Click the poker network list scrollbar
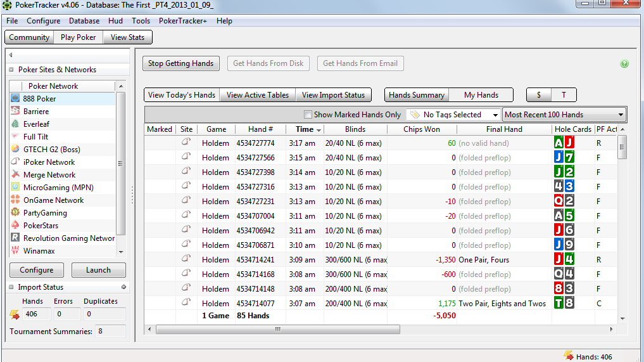644x362 pixels. 121,164
